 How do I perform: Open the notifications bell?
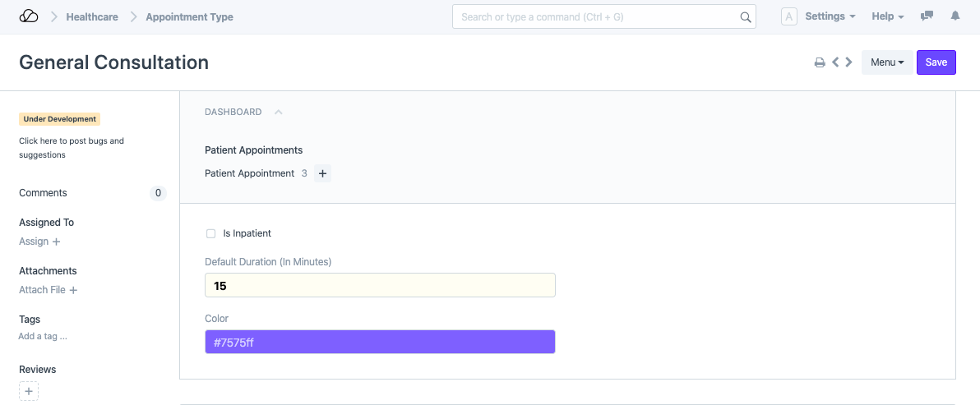click(955, 16)
